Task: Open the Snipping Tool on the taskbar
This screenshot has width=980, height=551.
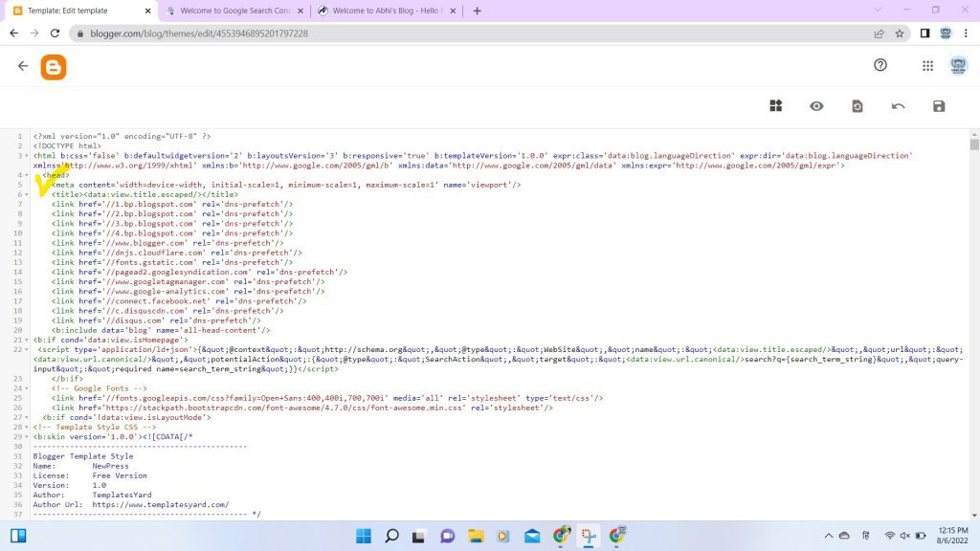Action: 589,536
